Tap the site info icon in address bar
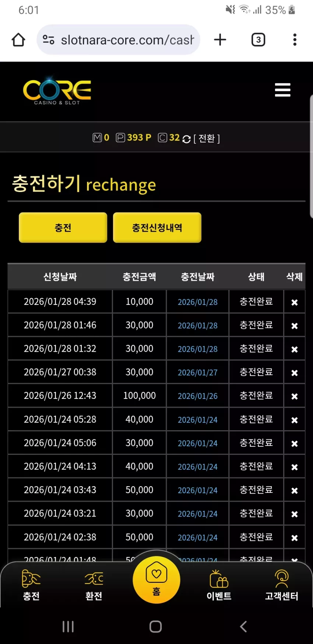The image size is (313, 644). click(49, 40)
